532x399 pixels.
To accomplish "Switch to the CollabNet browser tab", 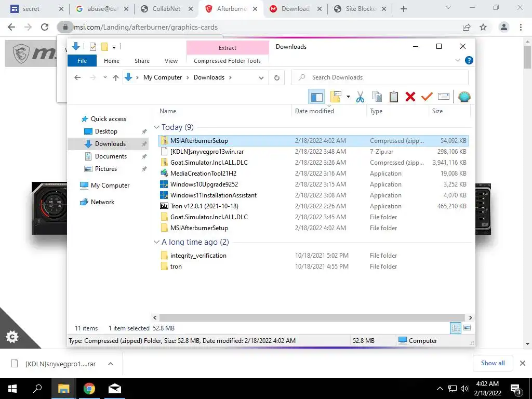I will (x=166, y=9).
